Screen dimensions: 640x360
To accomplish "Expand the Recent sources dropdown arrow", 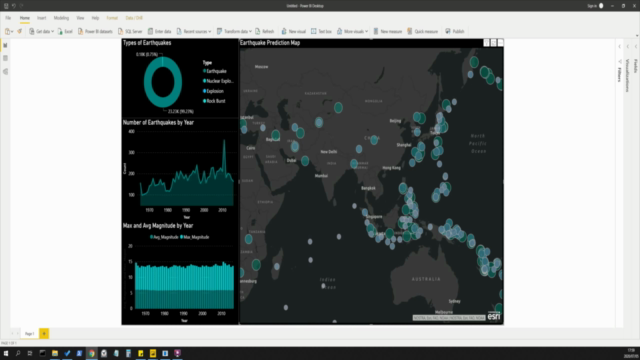I will coord(209,31).
